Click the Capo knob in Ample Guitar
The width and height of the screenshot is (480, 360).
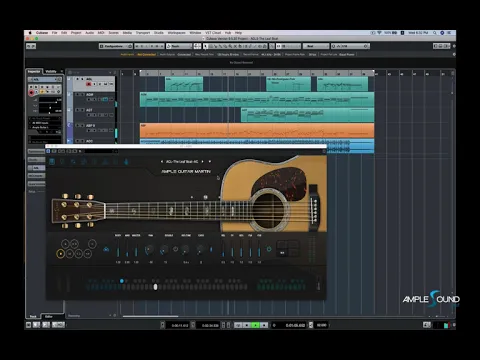[200, 249]
